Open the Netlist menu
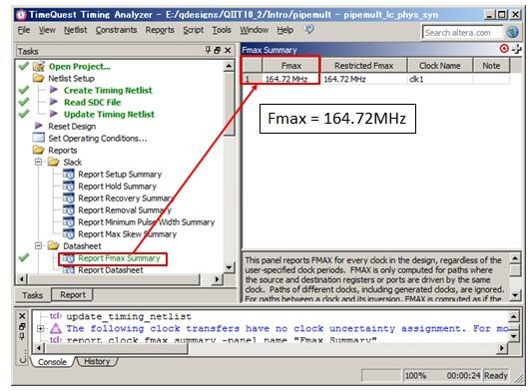The height and width of the screenshot is (392, 532). (x=75, y=30)
